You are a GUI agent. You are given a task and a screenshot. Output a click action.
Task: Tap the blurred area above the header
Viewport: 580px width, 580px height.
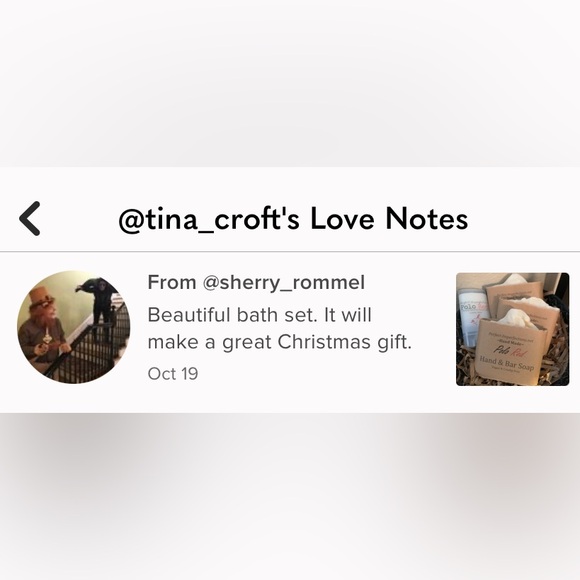(290, 83)
